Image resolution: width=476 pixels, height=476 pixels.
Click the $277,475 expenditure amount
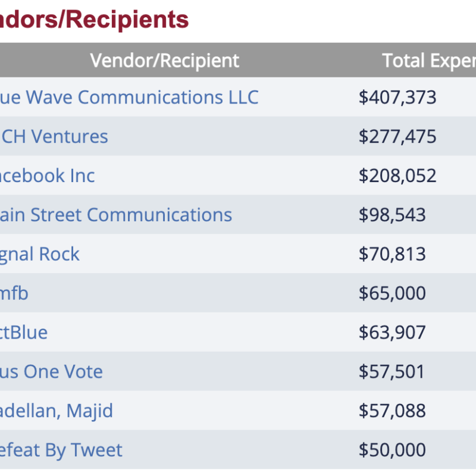click(x=397, y=136)
